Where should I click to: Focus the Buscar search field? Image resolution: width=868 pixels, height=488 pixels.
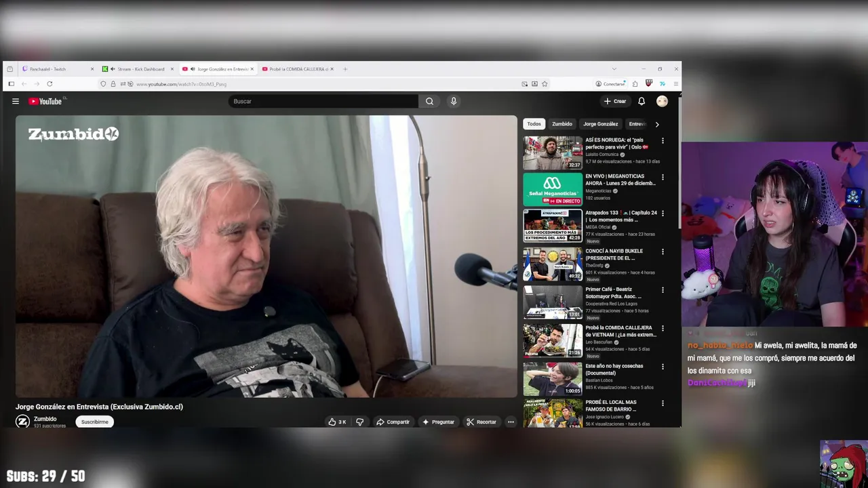tap(323, 101)
